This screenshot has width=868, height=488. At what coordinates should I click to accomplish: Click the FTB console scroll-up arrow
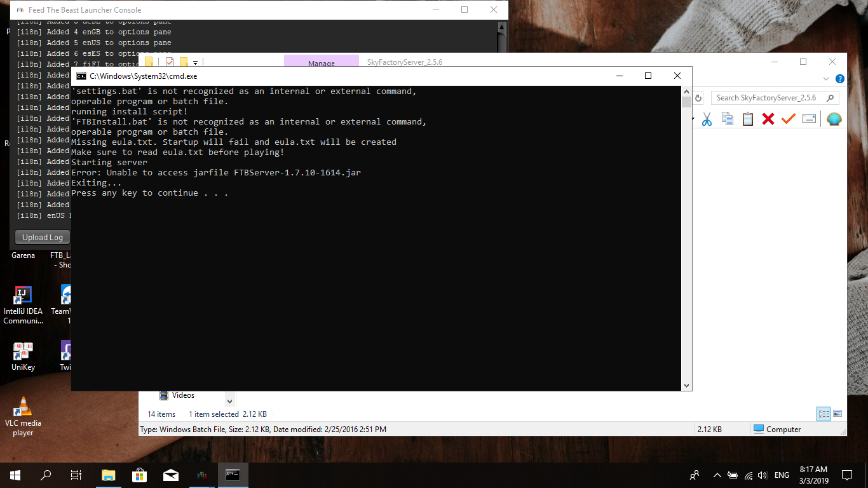pos(502,27)
